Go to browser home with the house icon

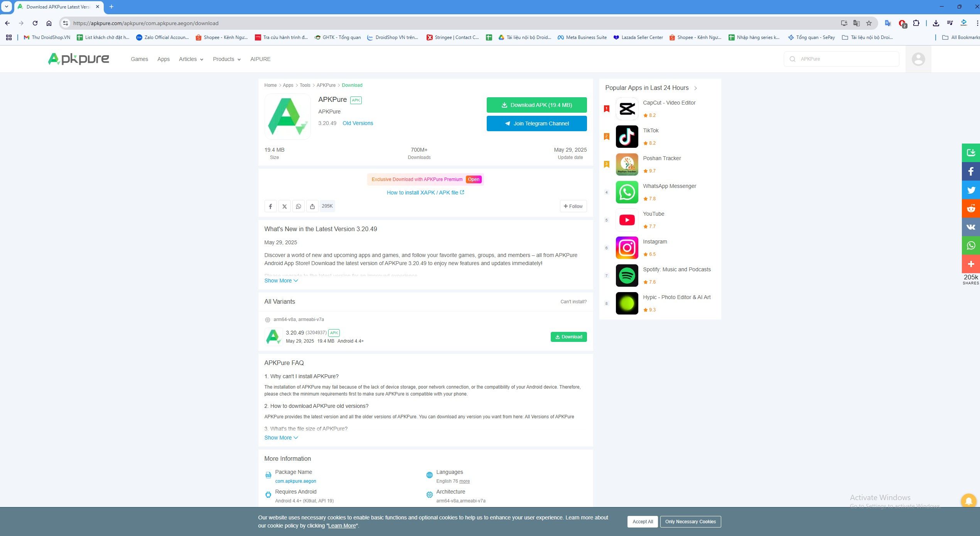coord(49,23)
